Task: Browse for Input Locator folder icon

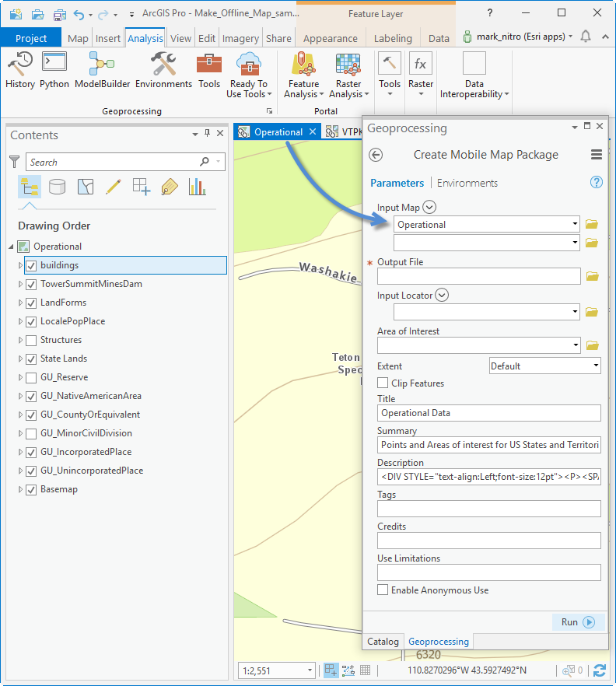Action: [592, 312]
